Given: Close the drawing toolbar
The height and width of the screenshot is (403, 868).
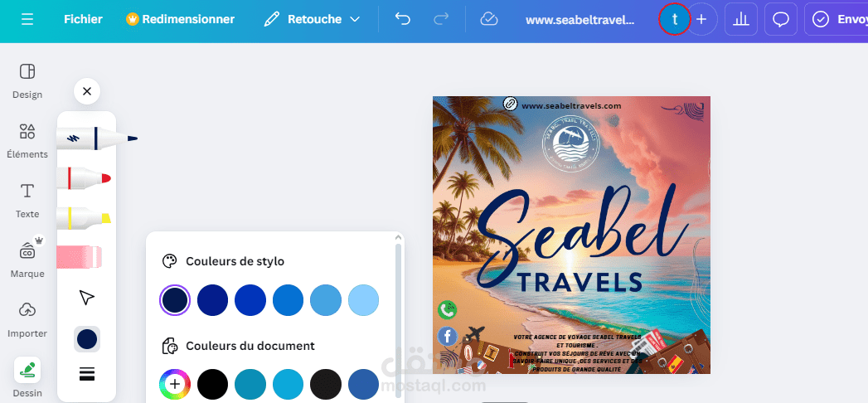Looking at the screenshot, I should click(x=87, y=91).
